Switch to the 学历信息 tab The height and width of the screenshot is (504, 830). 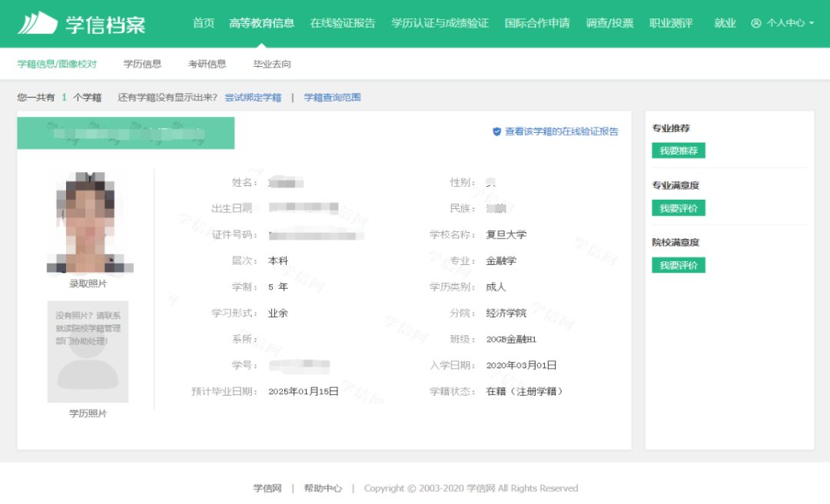tap(142, 64)
